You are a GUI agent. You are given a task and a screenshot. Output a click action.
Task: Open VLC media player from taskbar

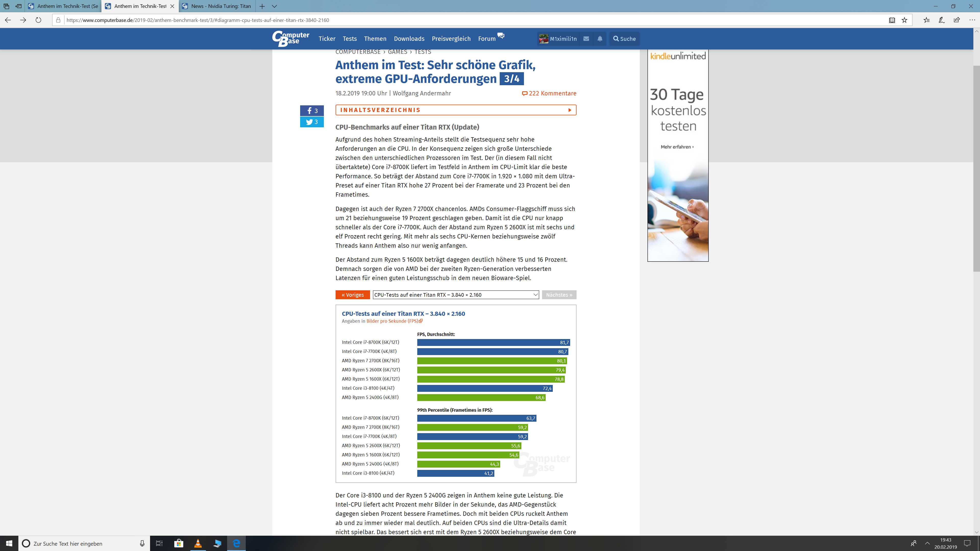click(198, 543)
